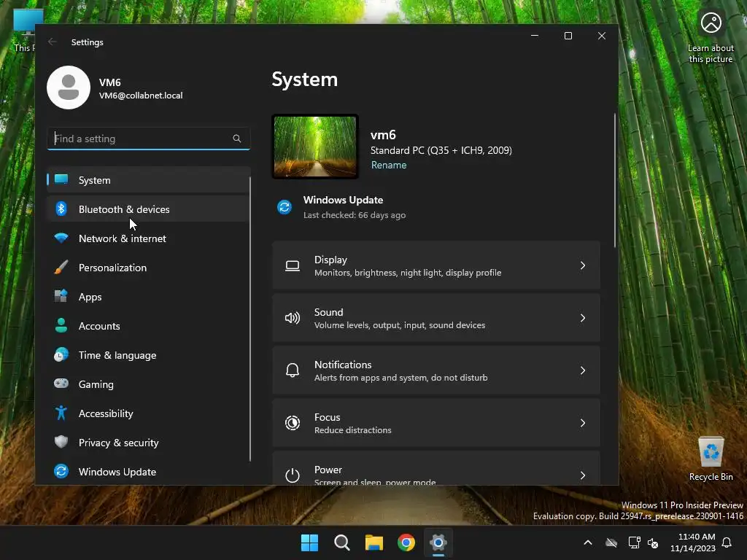Click the Power icon

tap(293, 475)
